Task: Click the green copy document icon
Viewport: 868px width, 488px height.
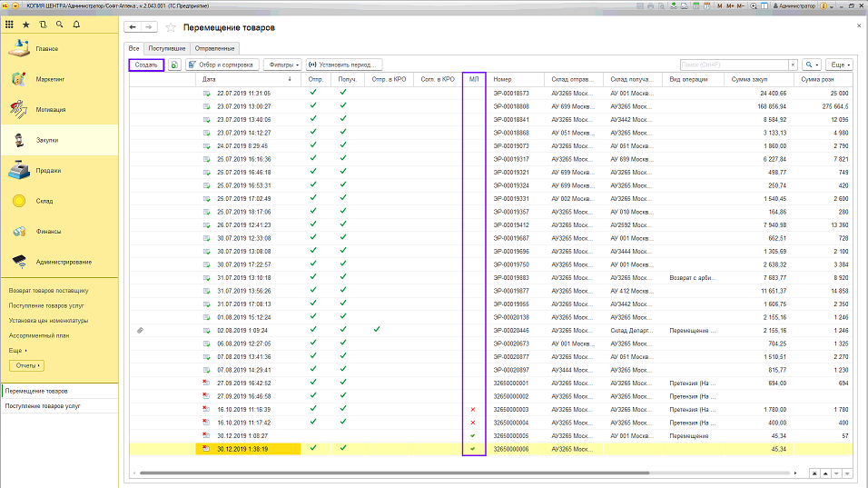Action: (x=174, y=65)
